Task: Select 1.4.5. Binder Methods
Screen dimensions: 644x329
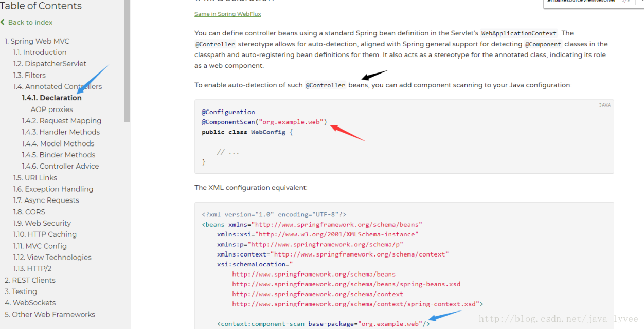Action: [59, 155]
